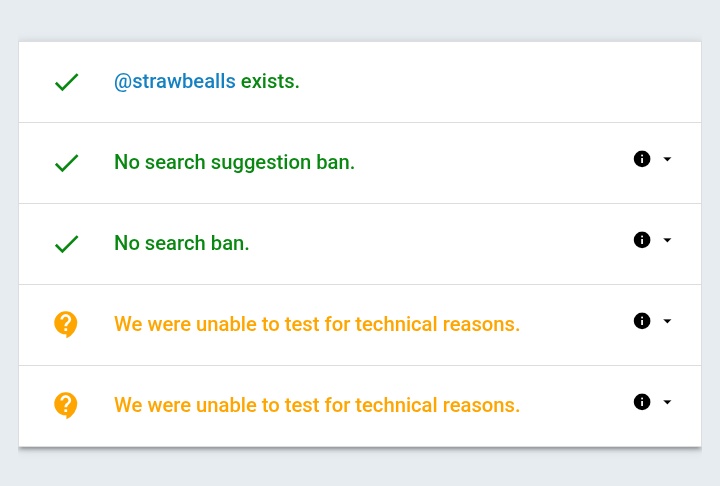Click the checkmark next to No search suggestion ban
This screenshot has width=720, height=486.
[x=66, y=163]
